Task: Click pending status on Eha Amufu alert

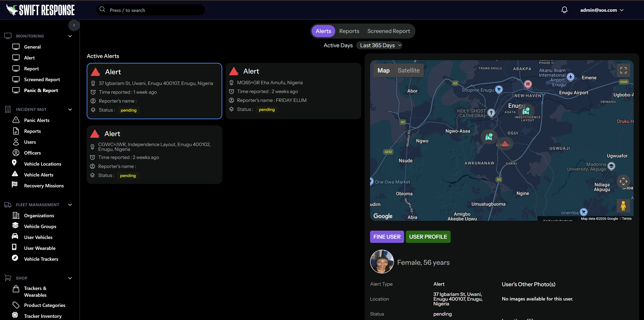Action: pyautogui.click(x=266, y=109)
